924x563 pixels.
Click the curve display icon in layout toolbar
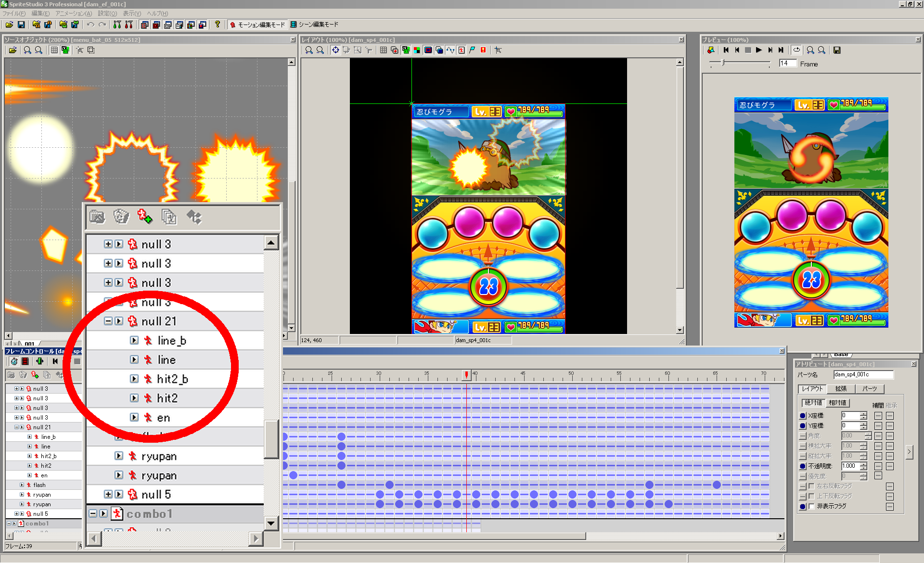tap(450, 50)
